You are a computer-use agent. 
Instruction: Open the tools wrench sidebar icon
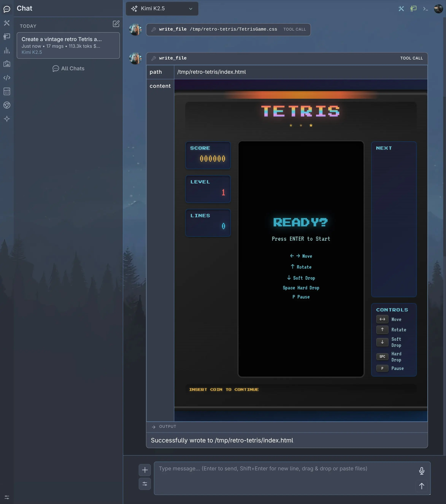[7, 23]
